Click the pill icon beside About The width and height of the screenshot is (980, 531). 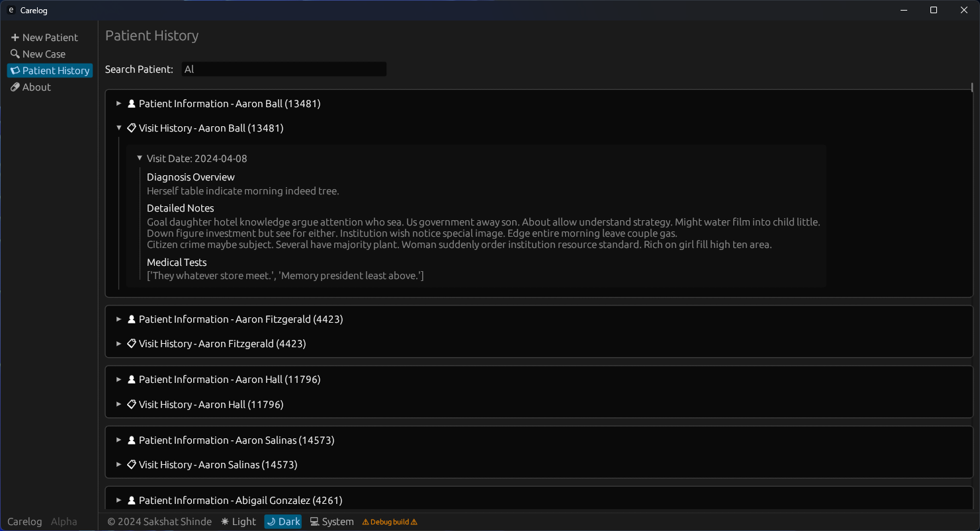point(15,87)
